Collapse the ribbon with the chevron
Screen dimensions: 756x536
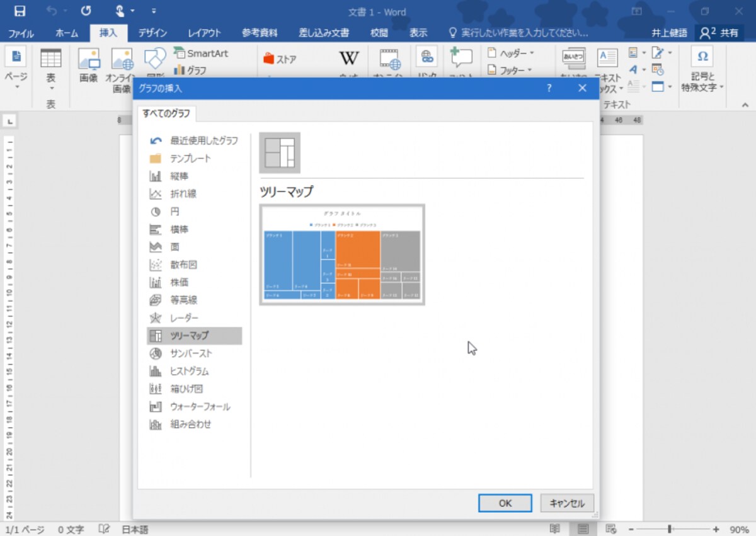coord(745,105)
